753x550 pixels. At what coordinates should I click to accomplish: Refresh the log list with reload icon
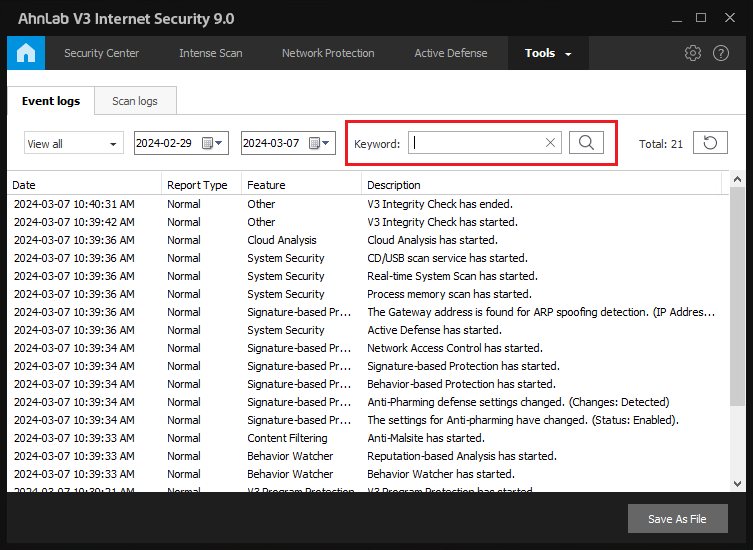(710, 143)
